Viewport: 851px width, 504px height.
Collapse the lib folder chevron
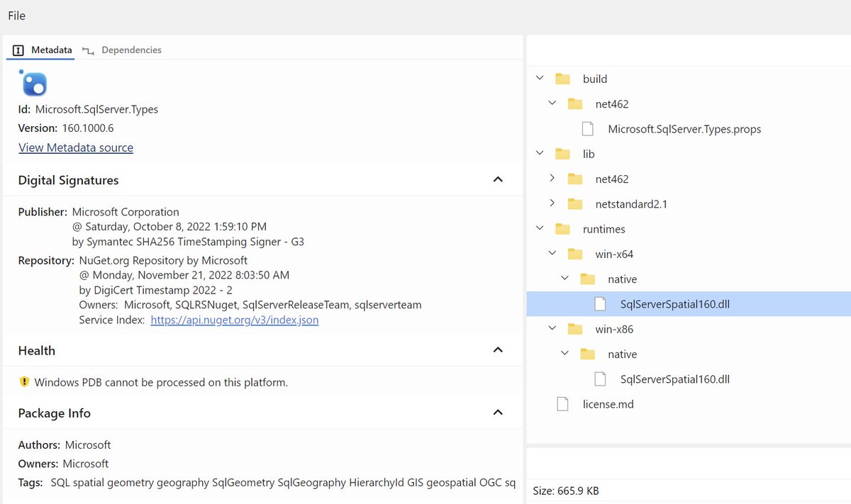[540, 154]
